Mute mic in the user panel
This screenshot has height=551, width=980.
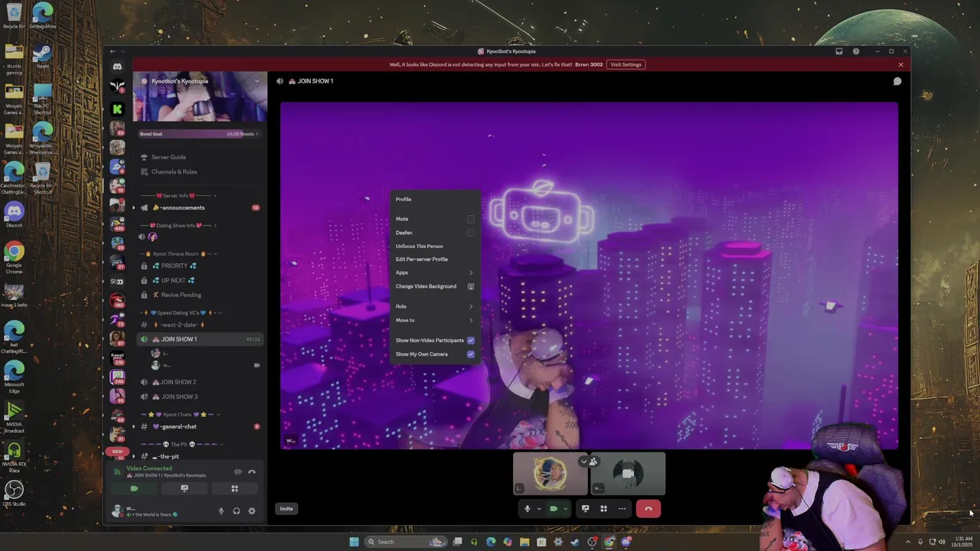click(221, 511)
